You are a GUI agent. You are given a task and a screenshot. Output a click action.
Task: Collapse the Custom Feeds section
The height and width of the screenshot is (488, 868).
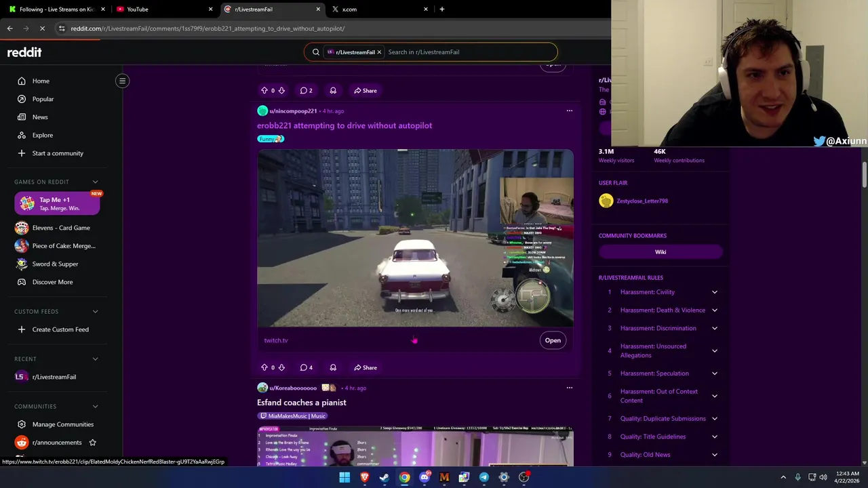point(95,311)
